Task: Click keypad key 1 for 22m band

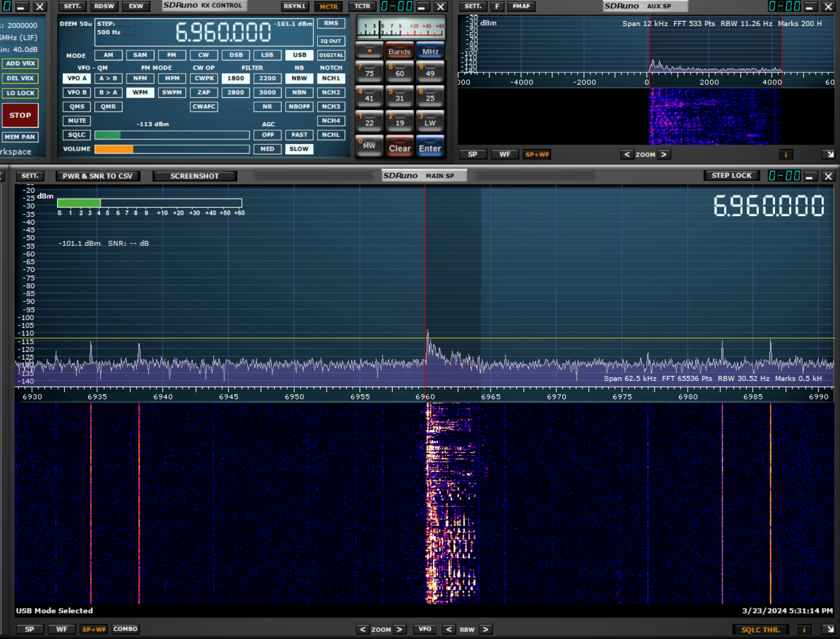Action: [369, 121]
